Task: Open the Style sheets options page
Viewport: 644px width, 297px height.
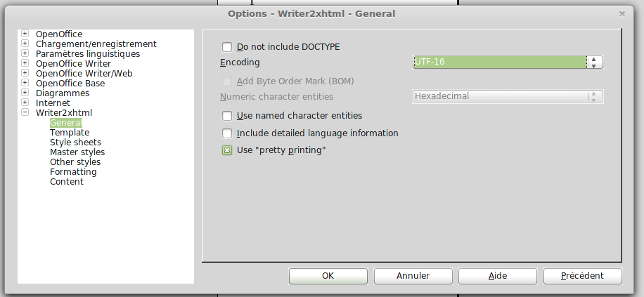Action: pos(75,143)
